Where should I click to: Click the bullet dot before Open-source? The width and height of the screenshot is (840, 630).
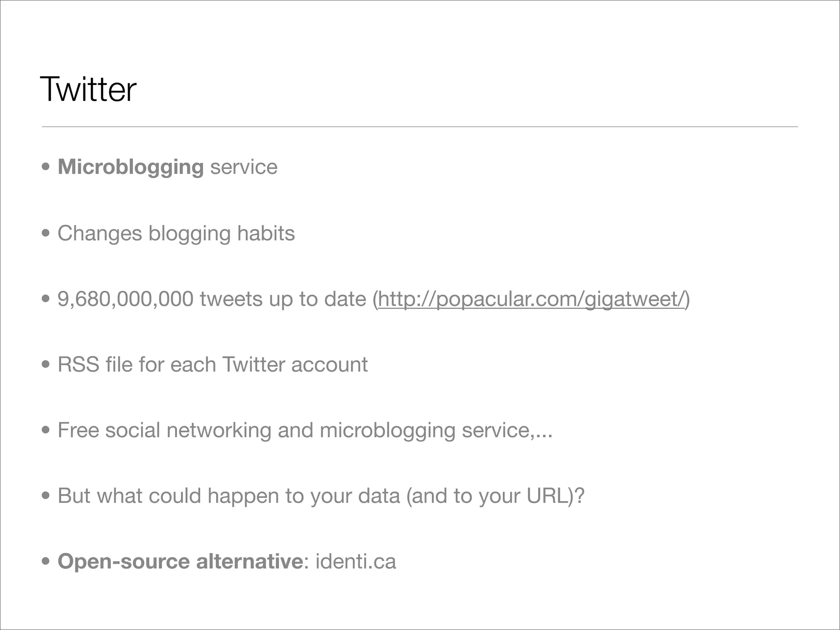[x=46, y=562]
